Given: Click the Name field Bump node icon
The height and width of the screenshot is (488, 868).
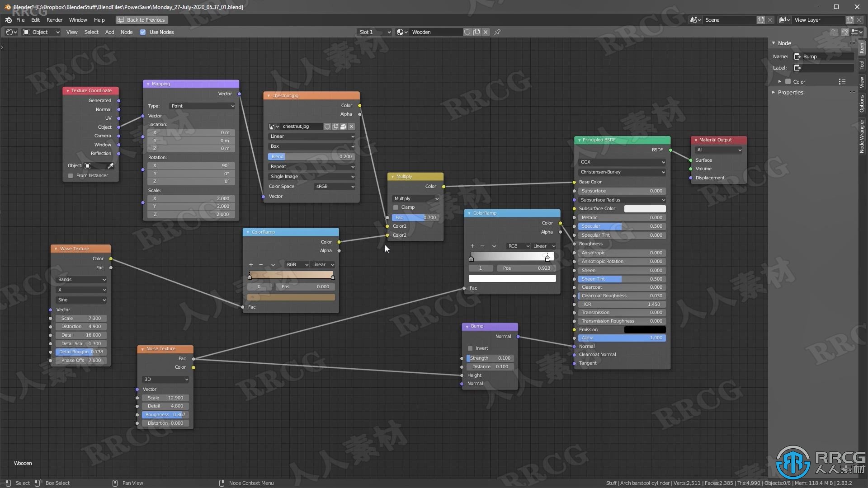Looking at the screenshot, I should [x=797, y=56].
